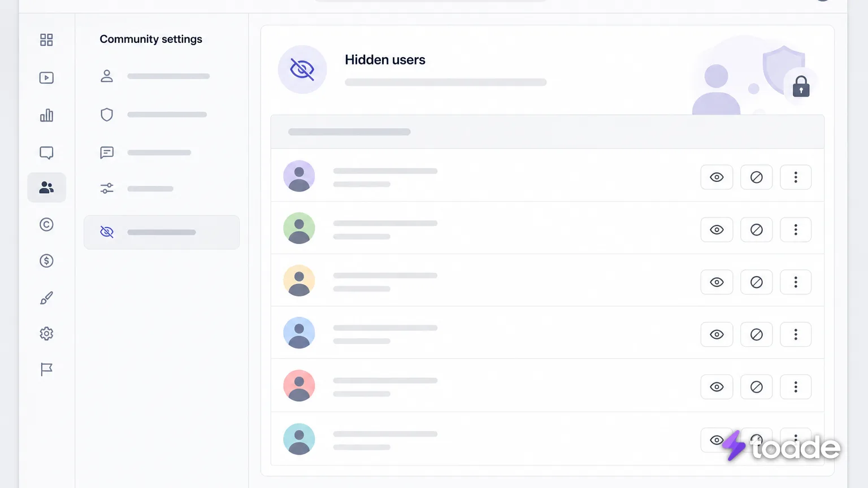
Task: Open the flag feedback icon in sidebar
Action: (x=46, y=369)
